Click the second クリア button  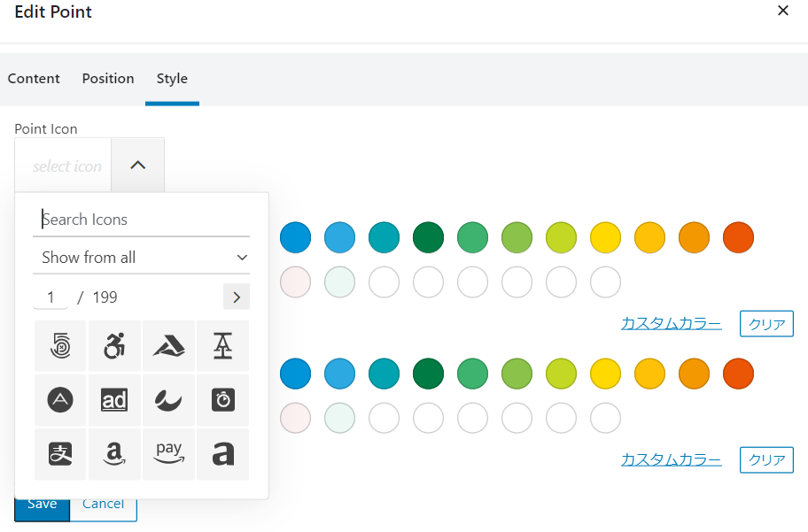click(x=766, y=459)
